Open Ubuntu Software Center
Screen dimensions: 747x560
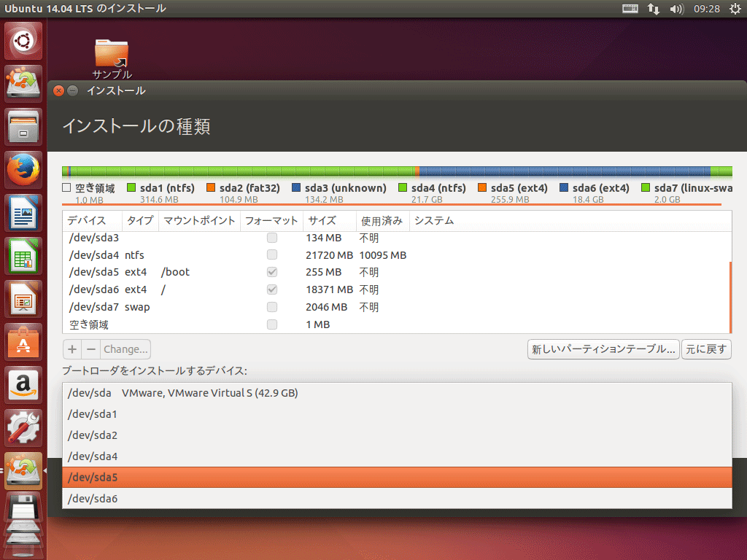click(23, 343)
